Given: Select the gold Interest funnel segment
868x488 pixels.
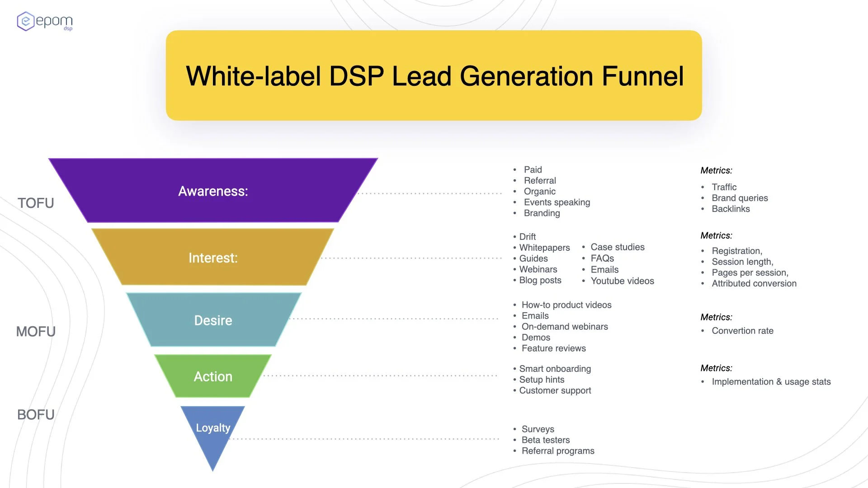Looking at the screenshot, I should click(x=213, y=258).
